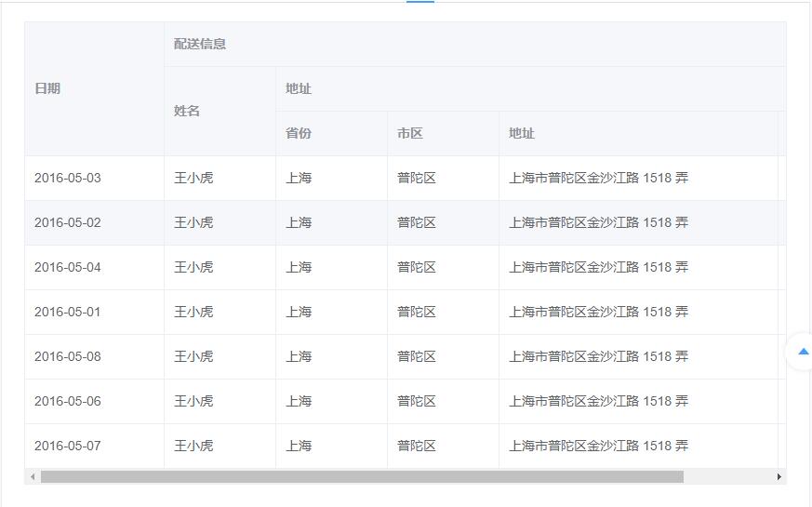
Task: Click 王小虎 in the 2016-05-07 row
Action: [193, 446]
